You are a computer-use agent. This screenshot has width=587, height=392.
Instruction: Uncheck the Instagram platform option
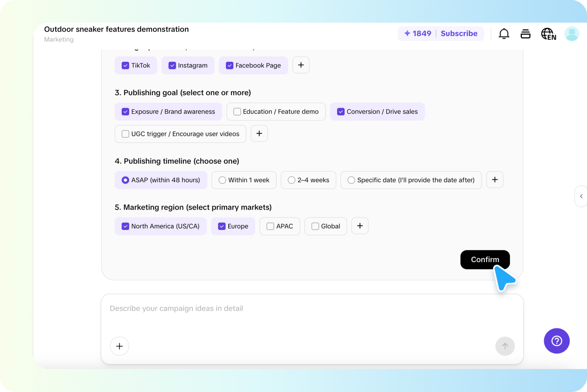click(x=172, y=65)
